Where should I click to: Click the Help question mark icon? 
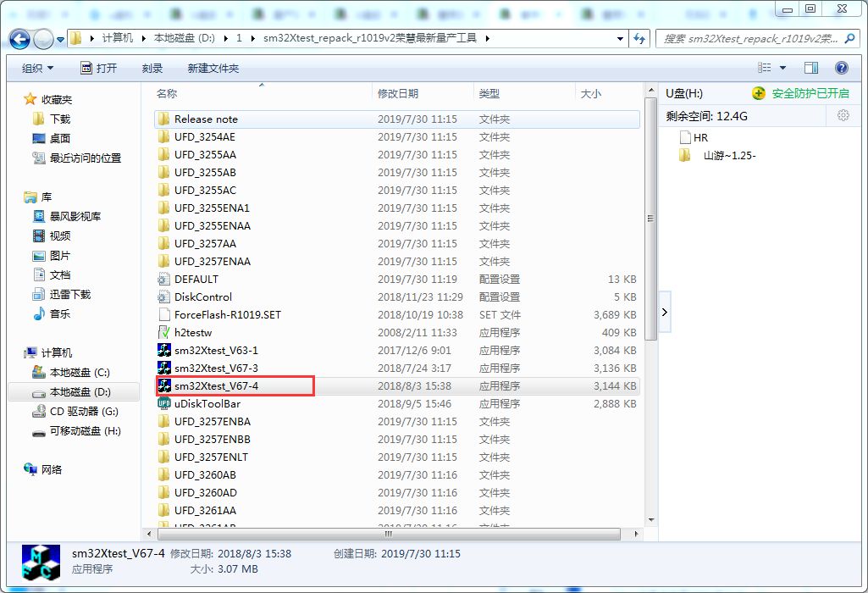[x=841, y=68]
